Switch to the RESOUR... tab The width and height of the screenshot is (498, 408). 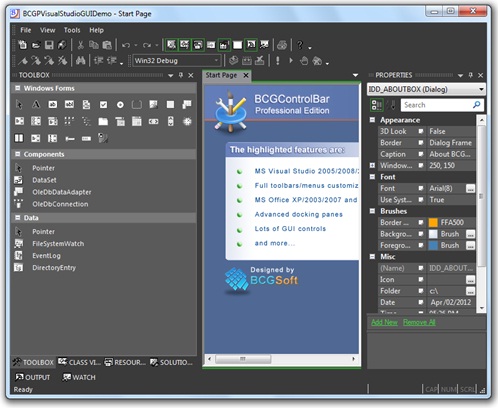click(x=125, y=362)
